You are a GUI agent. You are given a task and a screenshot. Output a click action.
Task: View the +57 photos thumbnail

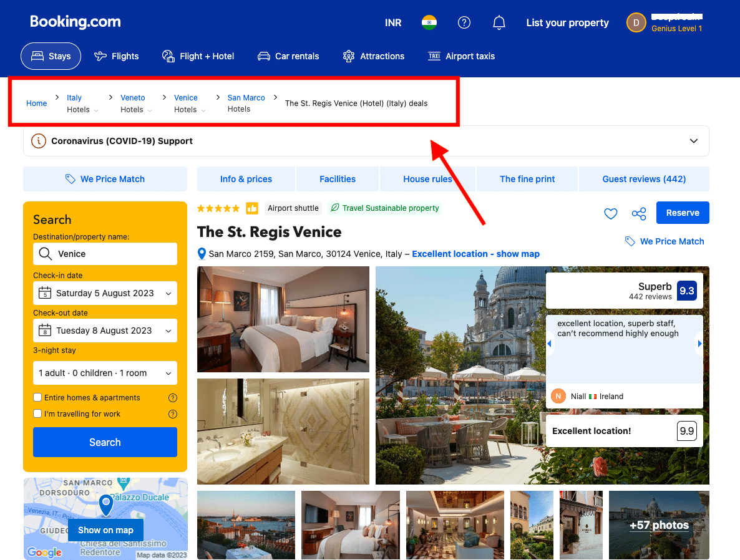coord(658,525)
